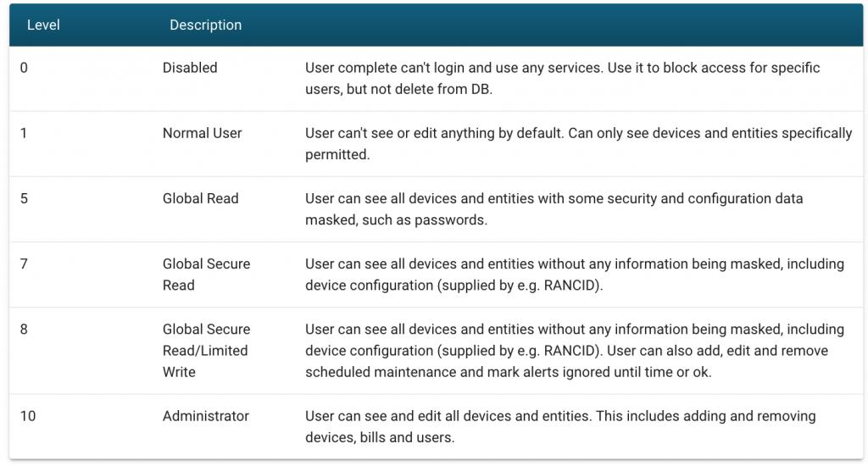Click the level 7 cell

pyautogui.click(x=24, y=264)
